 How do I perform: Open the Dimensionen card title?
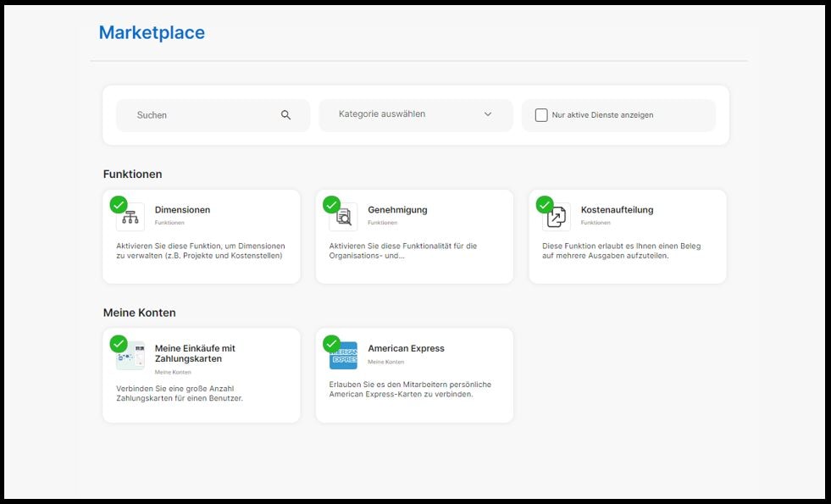(x=182, y=210)
